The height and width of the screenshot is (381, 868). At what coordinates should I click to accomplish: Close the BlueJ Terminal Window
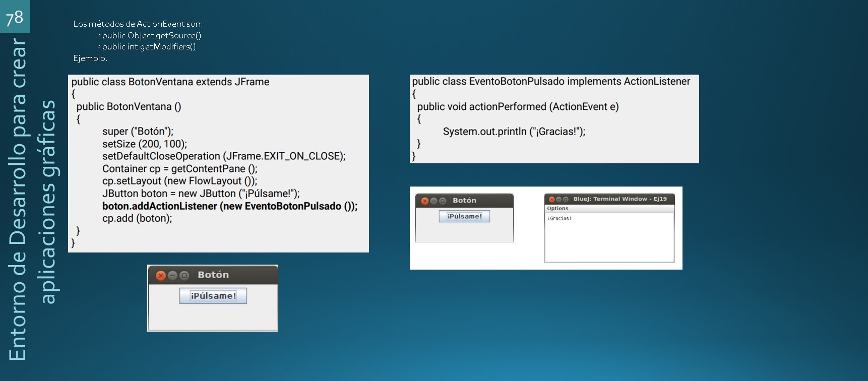point(552,200)
